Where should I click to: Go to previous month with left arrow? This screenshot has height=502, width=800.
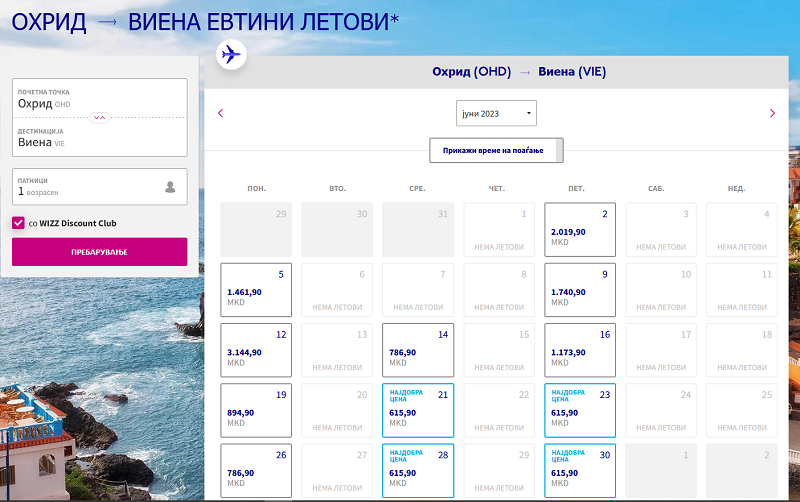tap(220, 113)
